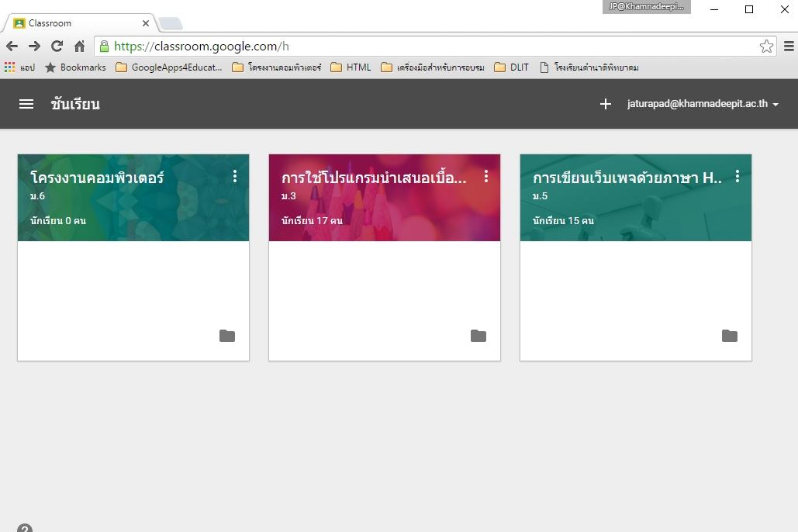Reload the page with refresh icon

click(x=57, y=47)
